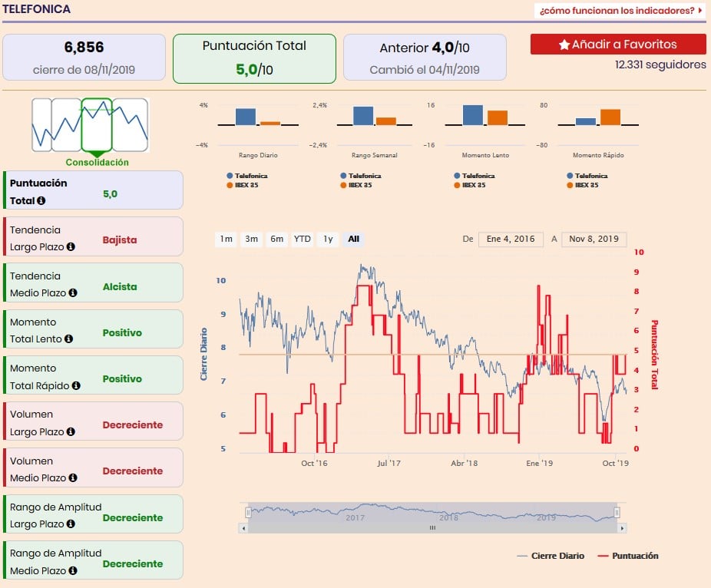Click arrow icon after ¿cómo funcionan los indicadores?
711x588 pixels.
click(x=700, y=10)
